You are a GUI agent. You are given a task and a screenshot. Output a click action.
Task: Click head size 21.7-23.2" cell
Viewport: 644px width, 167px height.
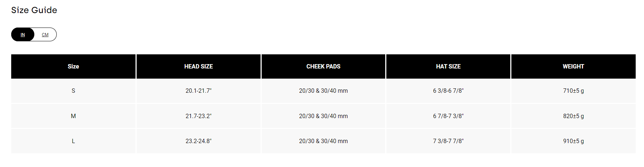pos(198,116)
